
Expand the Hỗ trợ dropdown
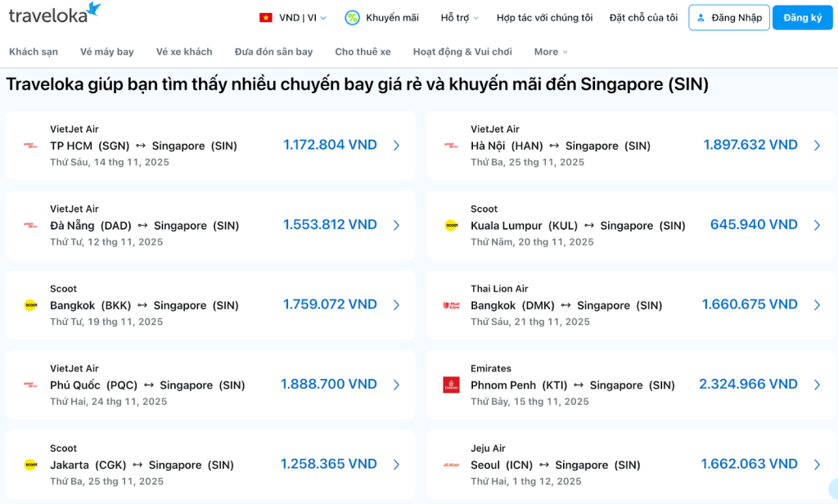459,18
